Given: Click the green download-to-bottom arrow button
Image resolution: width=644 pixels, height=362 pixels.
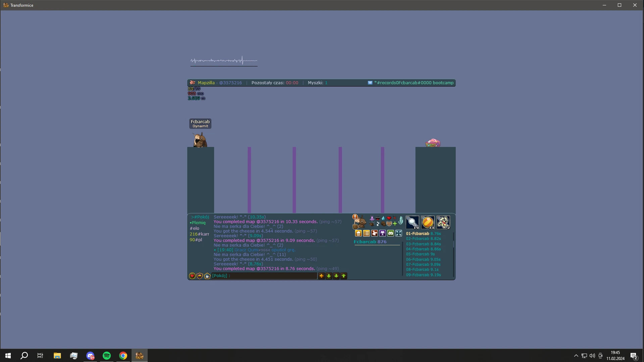Looking at the screenshot, I should pyautogui.click(x=329, y=276).
